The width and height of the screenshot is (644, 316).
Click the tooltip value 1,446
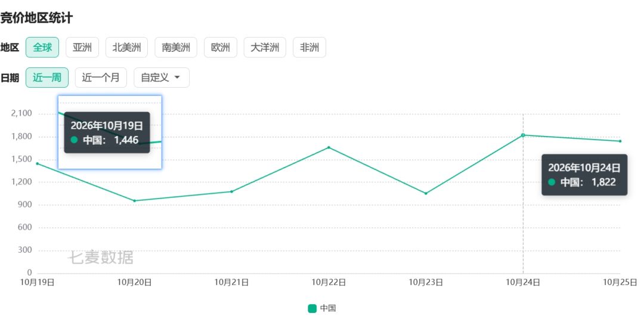click(126, 140)
